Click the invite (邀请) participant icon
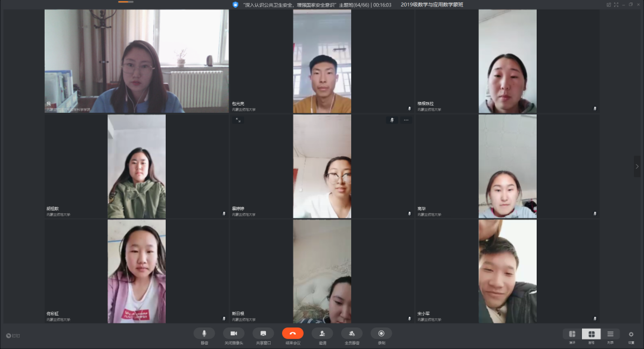 [322, 333]
